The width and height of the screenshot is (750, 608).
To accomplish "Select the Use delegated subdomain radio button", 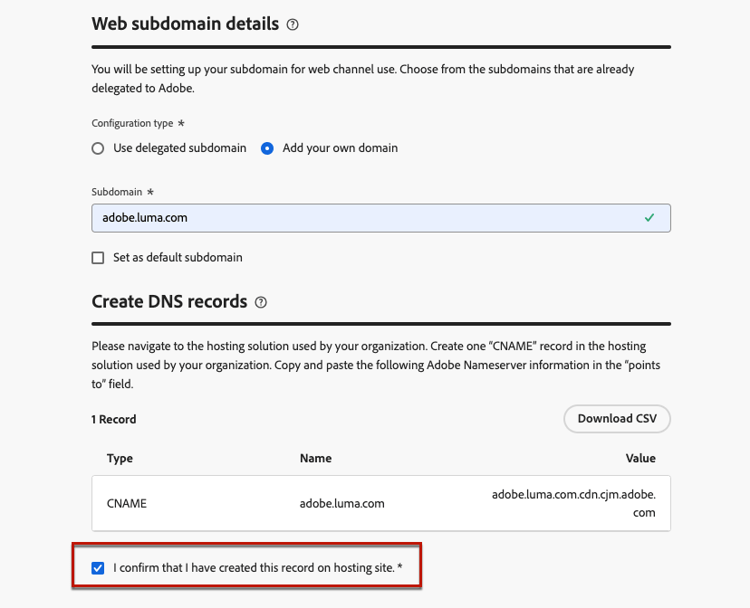I will pyautogui.click(x=98, y=148).
